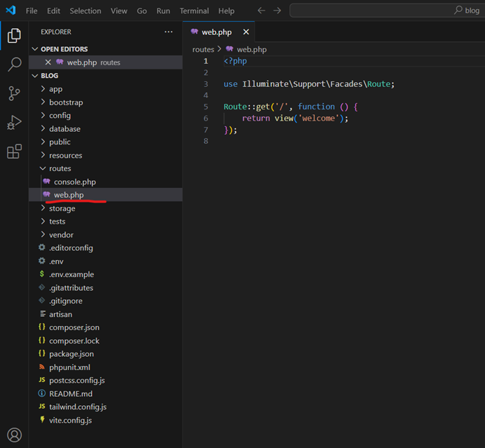This screenshot has width=485, height=448.
Task: Open Explorer's three-dot more actions menu
Action: tap(168, 32)
